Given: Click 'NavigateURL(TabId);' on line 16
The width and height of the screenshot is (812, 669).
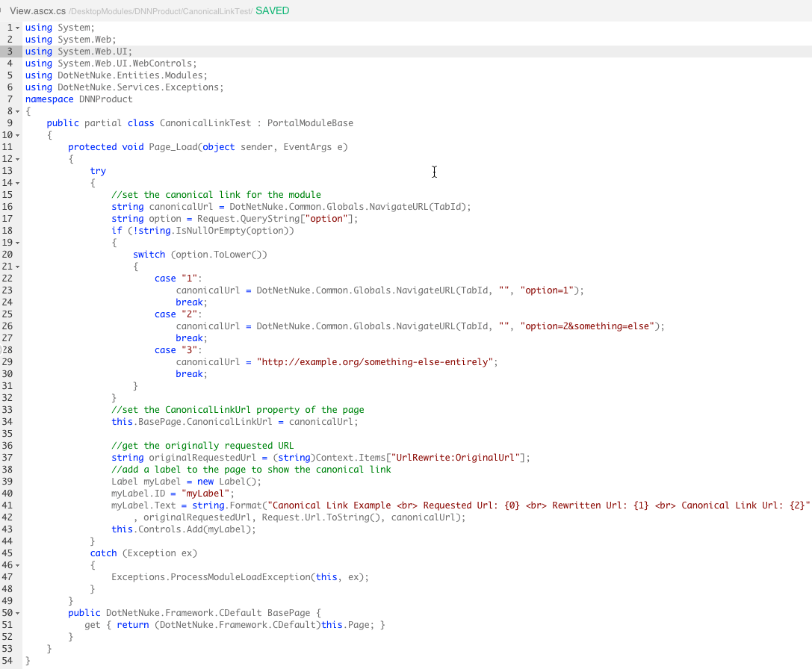Looking at the screenshot, I should (x=420, y=207).
